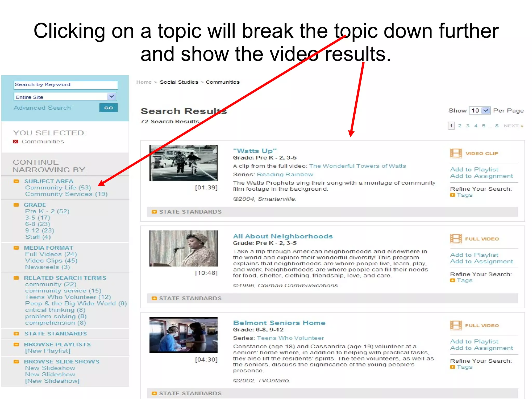
Task: Add Belmont Seniors Home to Playlist
Action: 474,342
